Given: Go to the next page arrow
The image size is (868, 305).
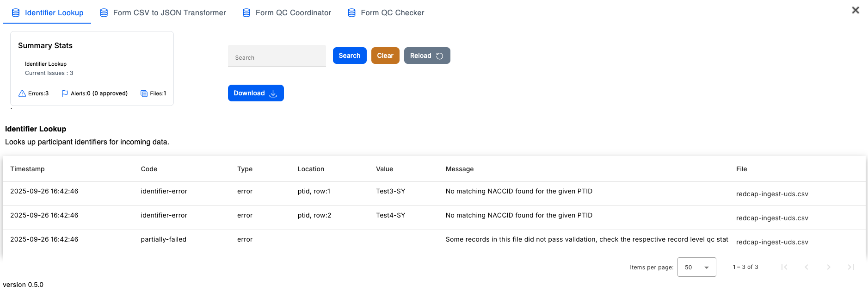Looking at the screenshot, I should (828, 267).
